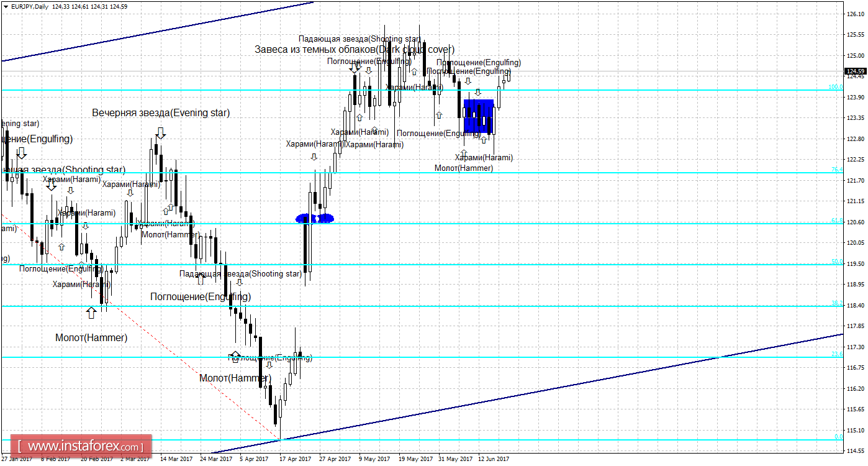Viewport: 868px width, 466px height.
Task: Click the 116.75 price axis label
Action: [x=856, y=367]
